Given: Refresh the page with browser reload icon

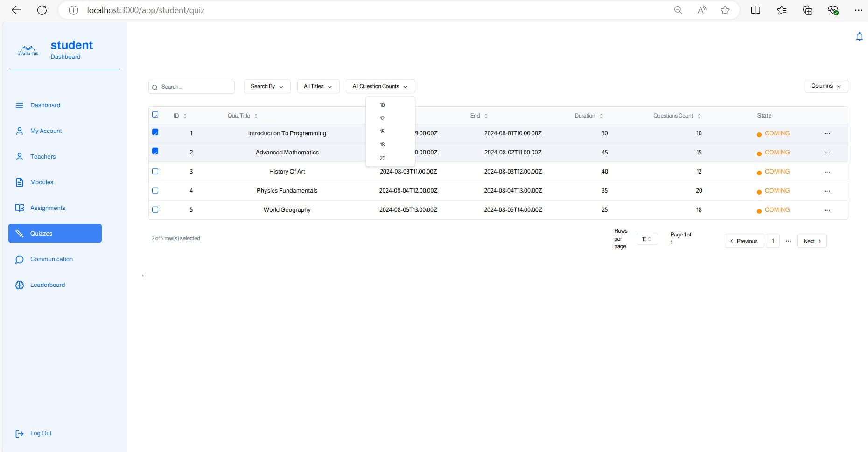Looking at the screenshot, I should (42, 10).
